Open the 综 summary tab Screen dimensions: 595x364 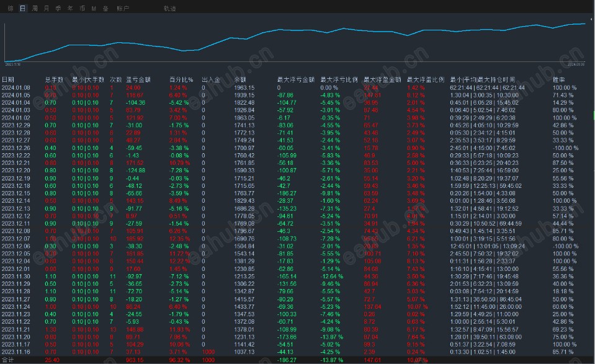[x=11, y=8]
